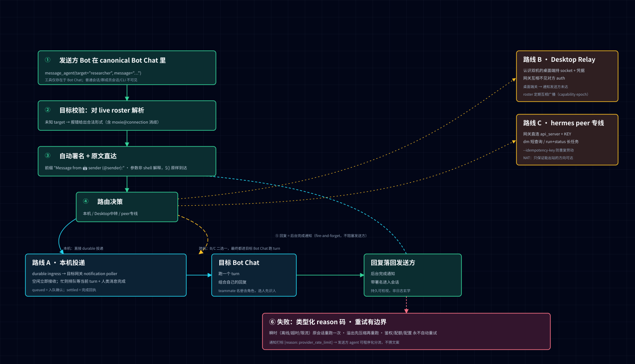The image size is (635, 364).
Task: Click the heading "路由决策"
Action: [110, 202]
